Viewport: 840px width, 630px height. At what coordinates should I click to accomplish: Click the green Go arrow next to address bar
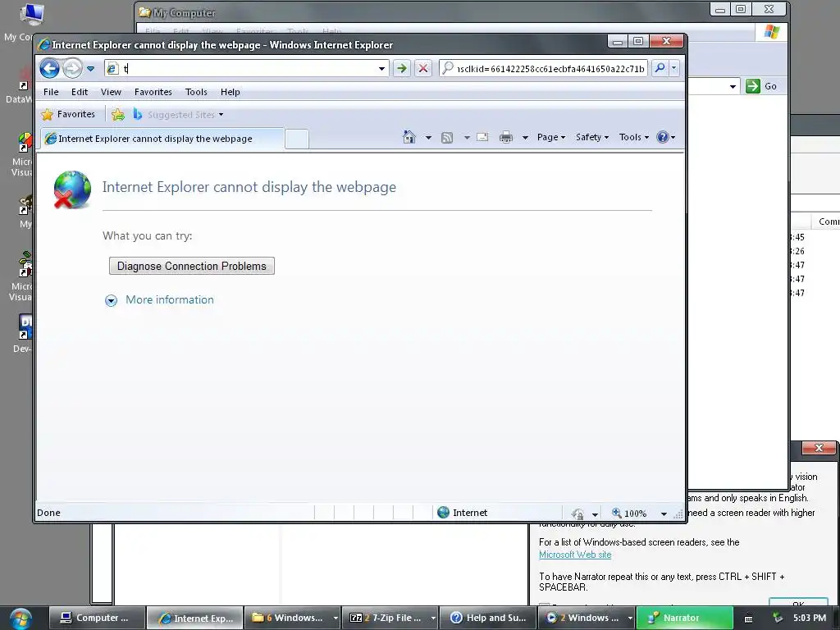pyautogui.click(x=401, y=69)
